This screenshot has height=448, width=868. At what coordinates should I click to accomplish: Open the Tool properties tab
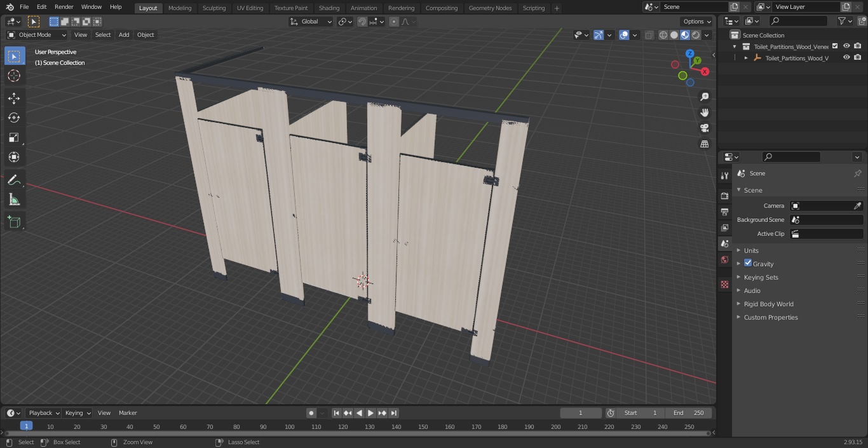(x=724, y=175)
